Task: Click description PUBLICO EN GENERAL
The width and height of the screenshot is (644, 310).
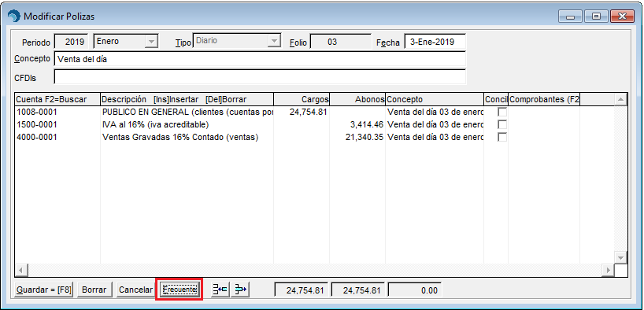Action: (187, 112)
